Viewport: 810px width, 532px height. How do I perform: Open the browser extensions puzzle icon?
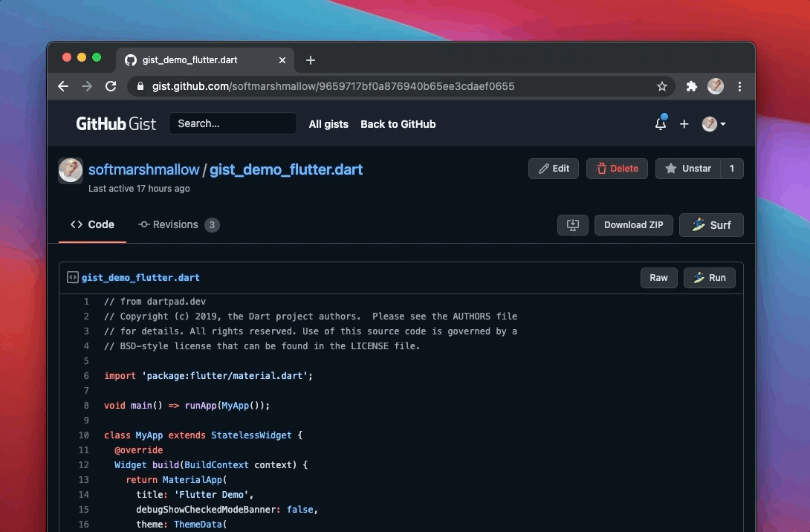pyautogui.click(x=691, y=86)
